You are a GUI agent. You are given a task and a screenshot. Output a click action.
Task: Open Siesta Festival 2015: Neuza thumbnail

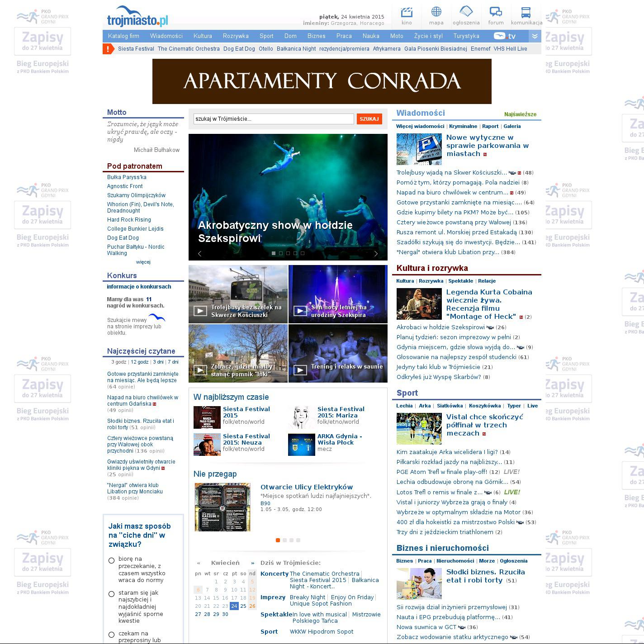(207, 445)
